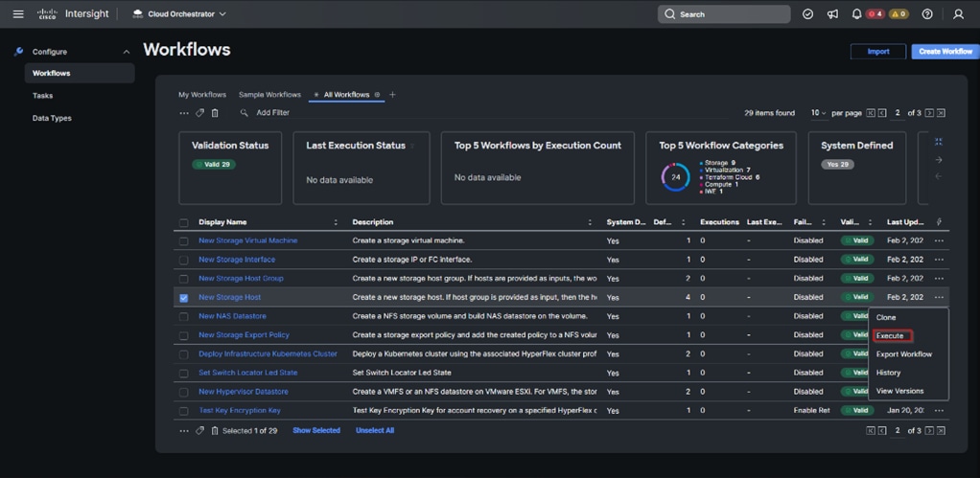
Task: Open the items per page dropdown
Action: [x=817, y=113]
